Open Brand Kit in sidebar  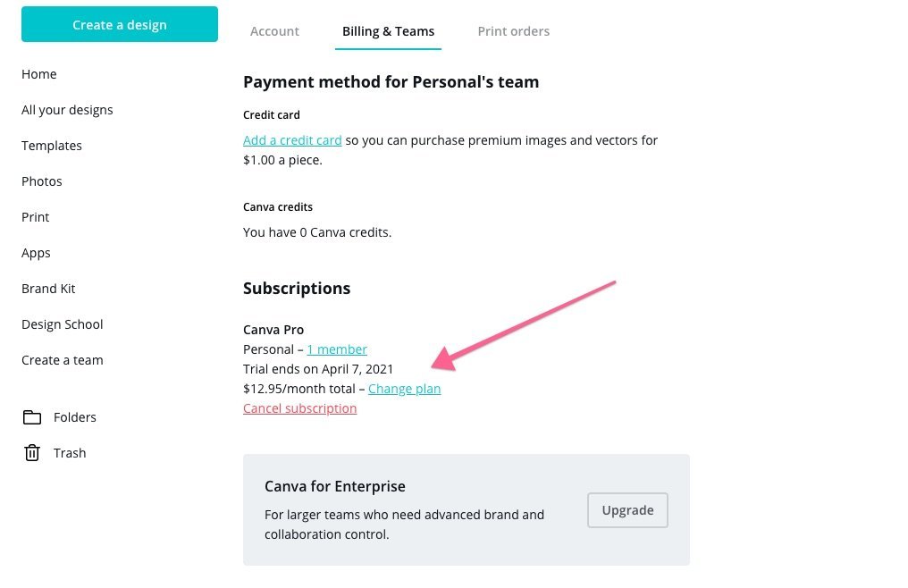tap(48, 289)
